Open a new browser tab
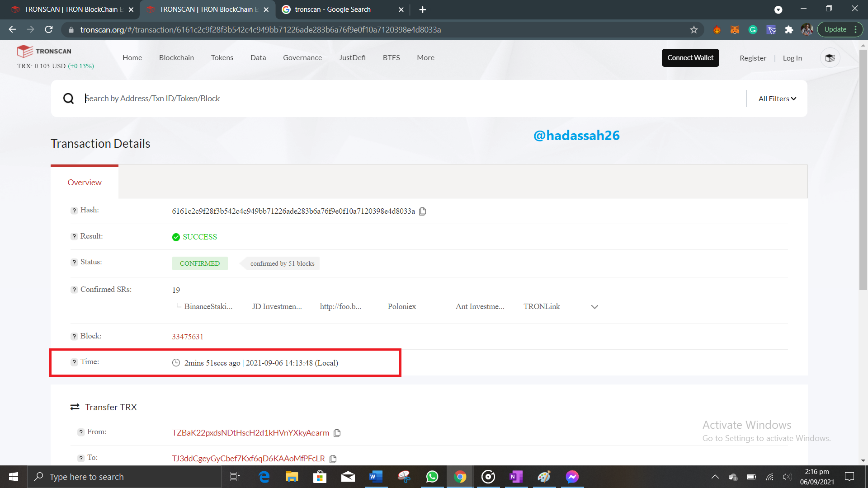 [x=423, y=9]
